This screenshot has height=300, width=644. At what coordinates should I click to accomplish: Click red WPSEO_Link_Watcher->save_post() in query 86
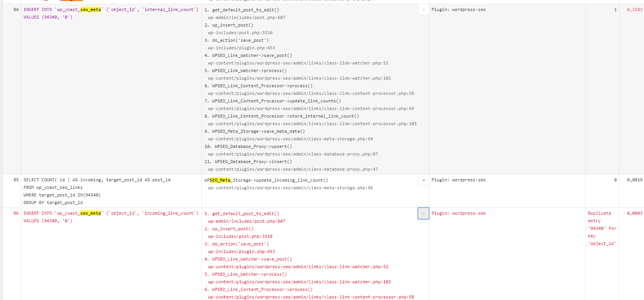pyautogui.click(x=252, y=259)
